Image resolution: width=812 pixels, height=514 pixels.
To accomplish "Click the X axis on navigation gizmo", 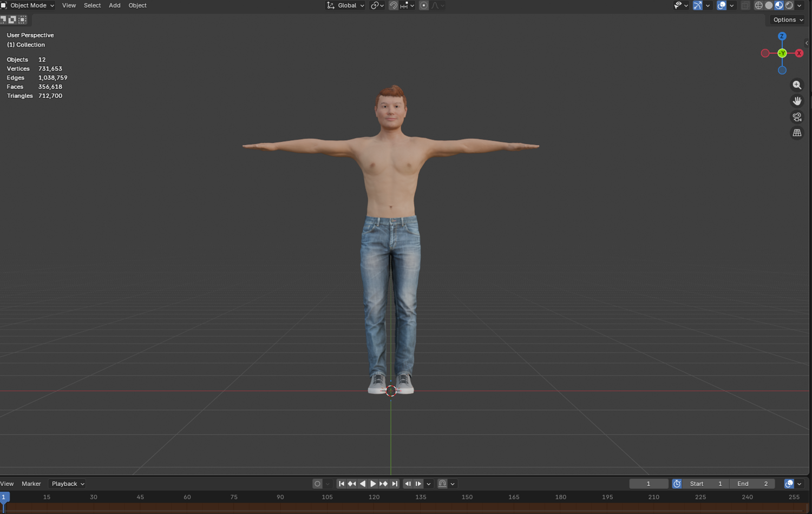I will coord(799,53).
